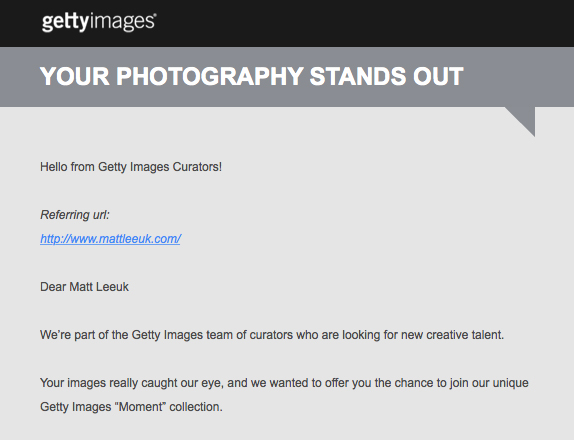
Task: Click the word "OUT" in the banner heading
Action: (438, 76)
